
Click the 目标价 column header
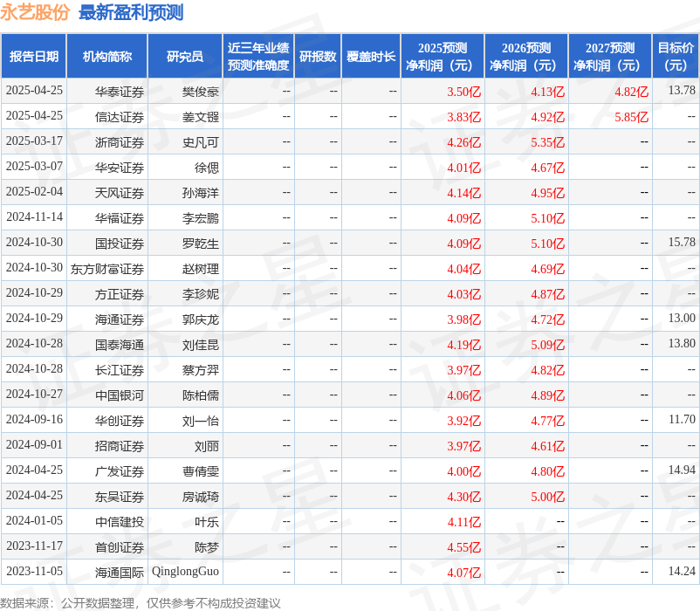(676, 56)
